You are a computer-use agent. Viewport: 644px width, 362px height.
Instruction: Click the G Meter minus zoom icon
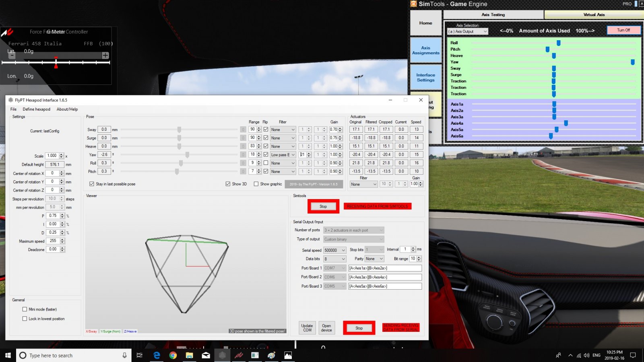click(12, 56)
